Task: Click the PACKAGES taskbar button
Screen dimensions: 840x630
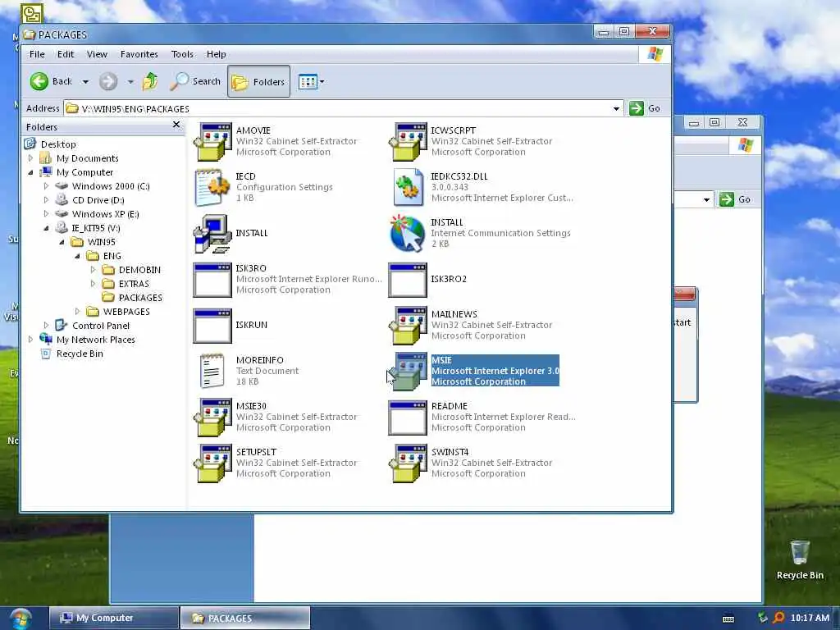Action: tap(244, 619)
